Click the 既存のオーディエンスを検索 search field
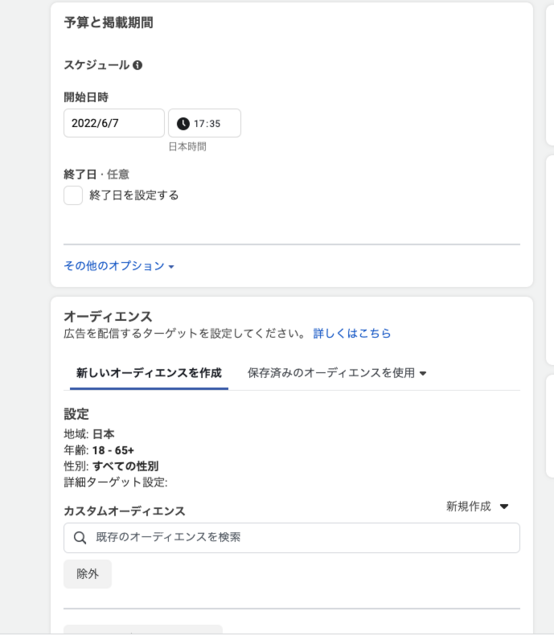The height and width of the screenshot is (640, 554). [x=291, y=538]
